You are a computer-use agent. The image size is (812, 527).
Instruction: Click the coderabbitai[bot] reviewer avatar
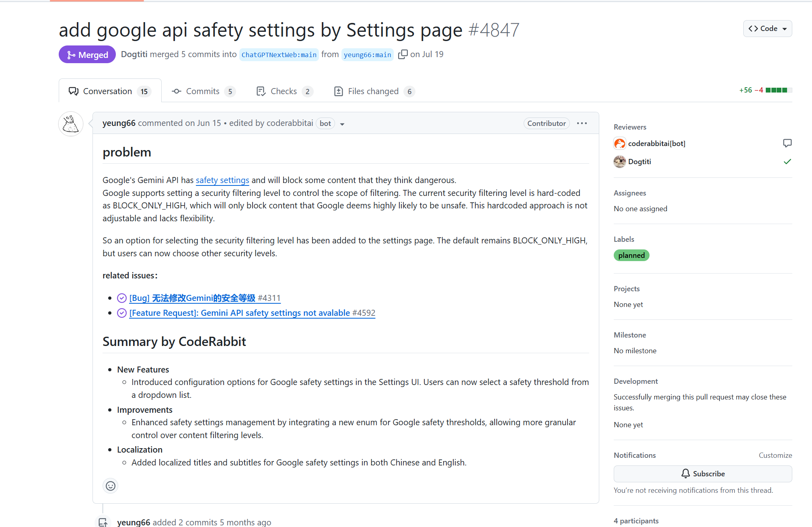pyautogui.click(x=619, y=143)
